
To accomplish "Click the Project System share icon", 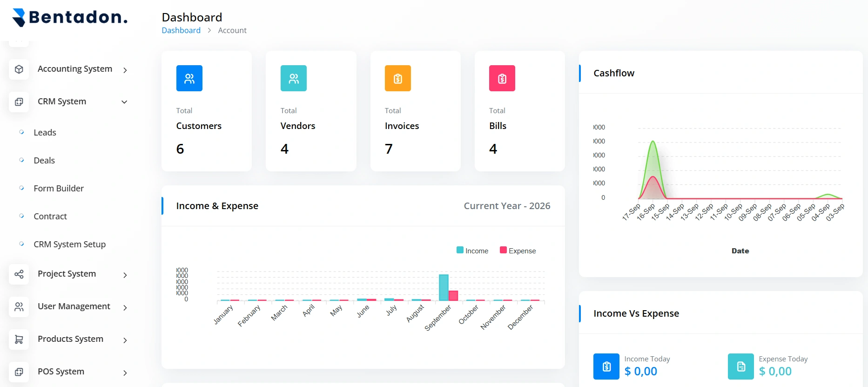I will coord(19,274).
